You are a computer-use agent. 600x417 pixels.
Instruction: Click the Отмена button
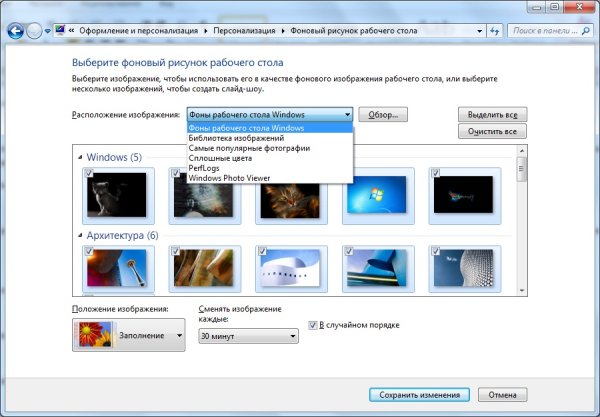[502, 395]
